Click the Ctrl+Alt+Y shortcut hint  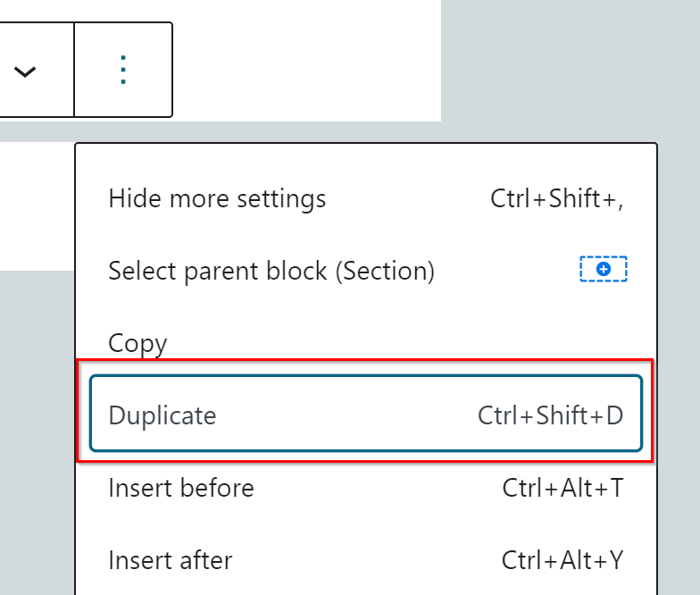(562, 560)
